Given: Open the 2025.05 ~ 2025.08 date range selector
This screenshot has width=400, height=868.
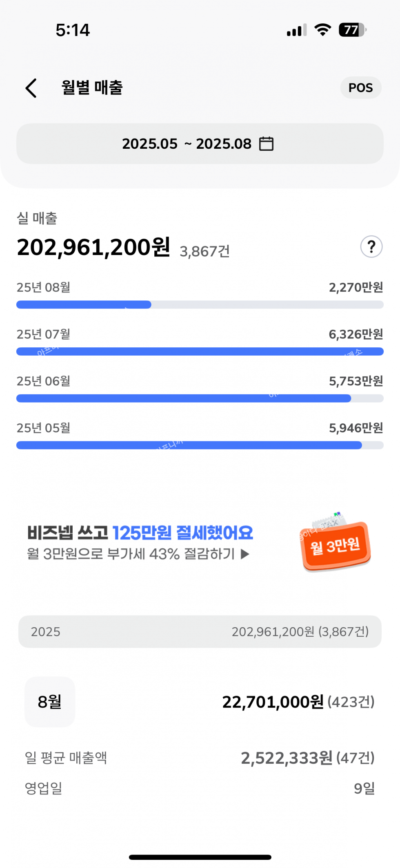Looking at the screenshot, I should point(199,144).
